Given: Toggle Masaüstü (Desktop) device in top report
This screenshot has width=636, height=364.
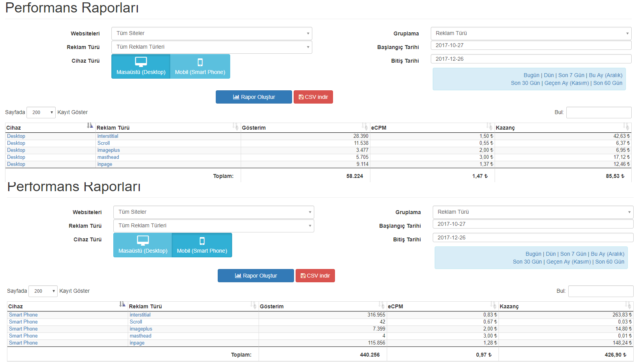Looking at the screenshot, I should click(141, 67).
